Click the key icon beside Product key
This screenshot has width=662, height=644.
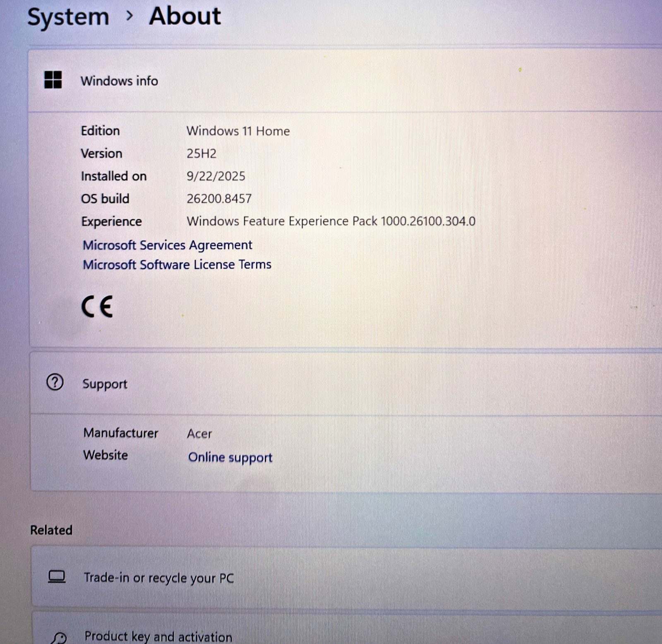click(x=59, y=637)
